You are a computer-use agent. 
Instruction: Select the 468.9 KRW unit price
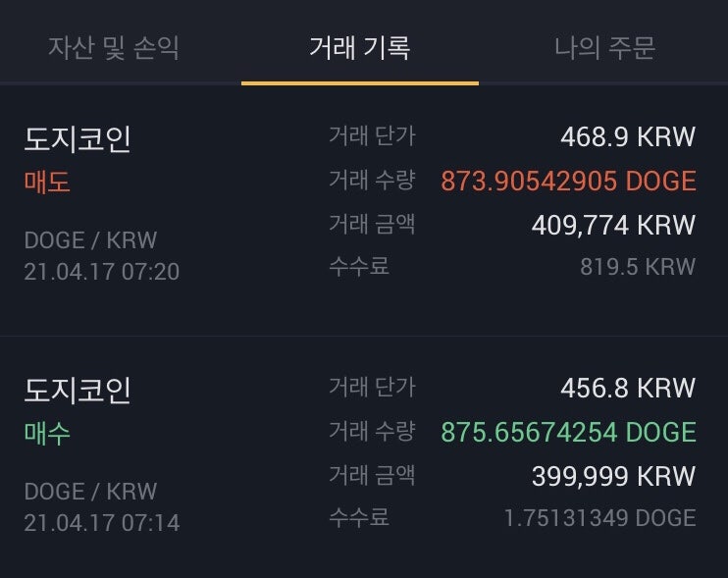point(628,137)
